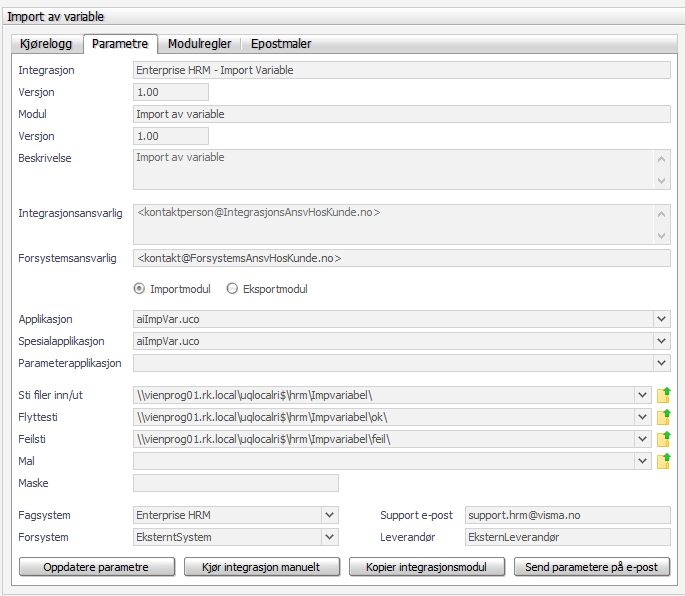
Task: Click the Forsystemsansvarlig email field
Action: click(x=401, y=258)
